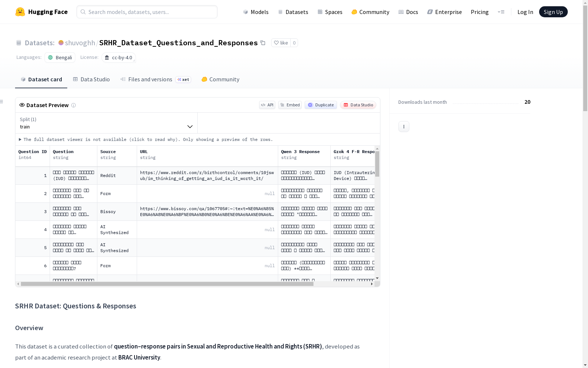Click the reddit.com URL cell in row 1
The width and height of the screenshot is (588, 368).
[x=208, y=176]
